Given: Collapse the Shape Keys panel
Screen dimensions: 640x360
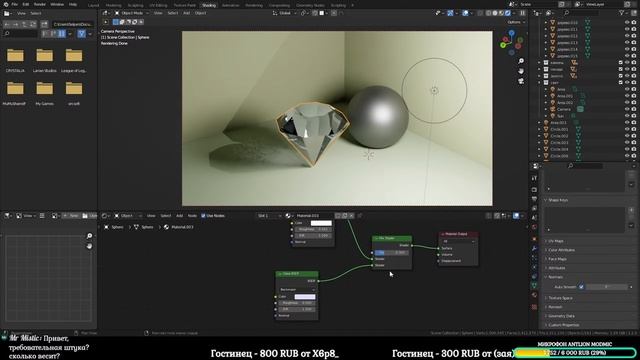Looking at the screenshot, I should coord(558,200).
